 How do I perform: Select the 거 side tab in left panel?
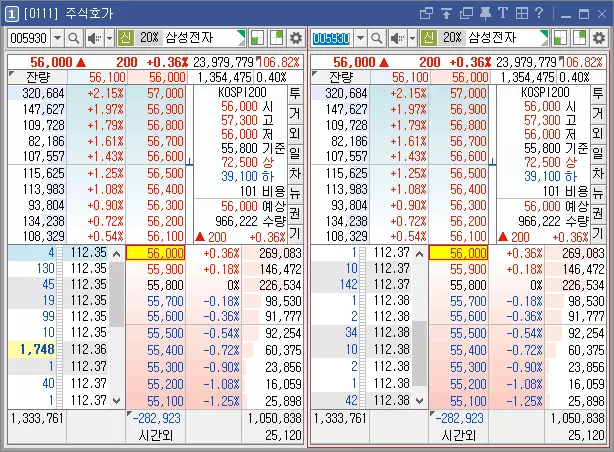[295, 114]
